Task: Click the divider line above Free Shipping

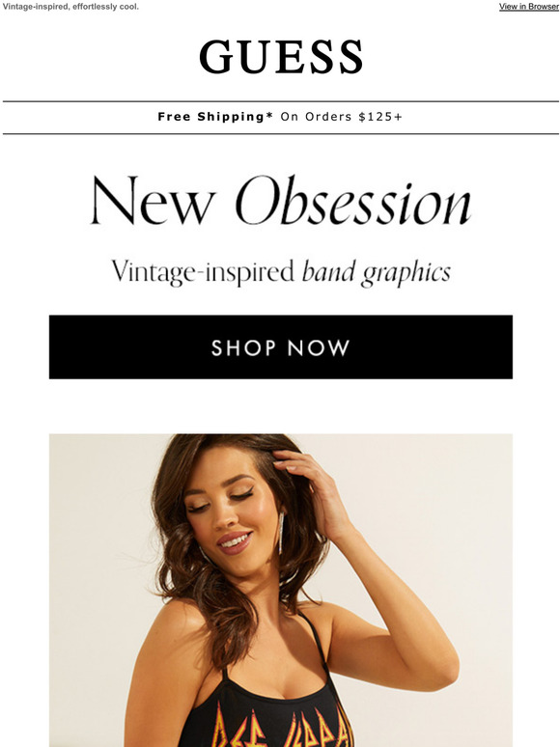Action: click(x=281, y=101)
